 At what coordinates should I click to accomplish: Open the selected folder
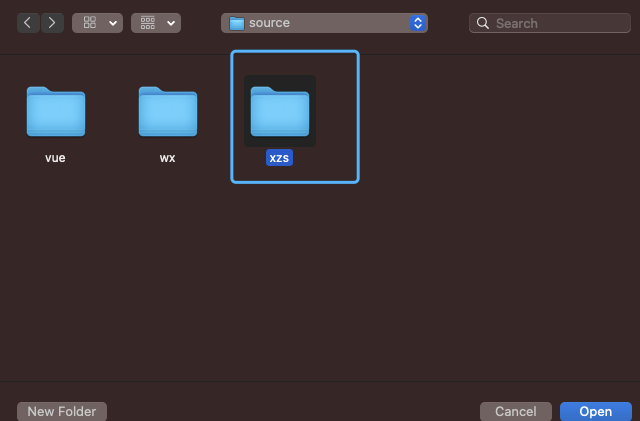tap(596, 411)
